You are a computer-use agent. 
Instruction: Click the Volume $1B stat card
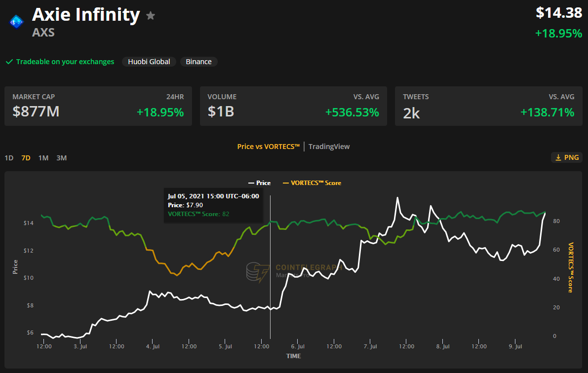(293, 106)
